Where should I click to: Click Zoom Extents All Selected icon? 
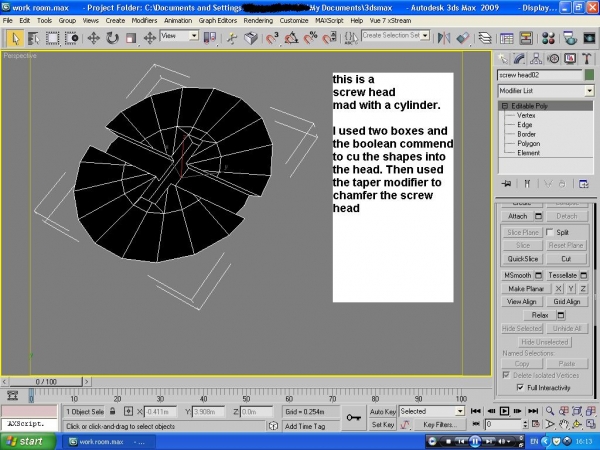591,411
